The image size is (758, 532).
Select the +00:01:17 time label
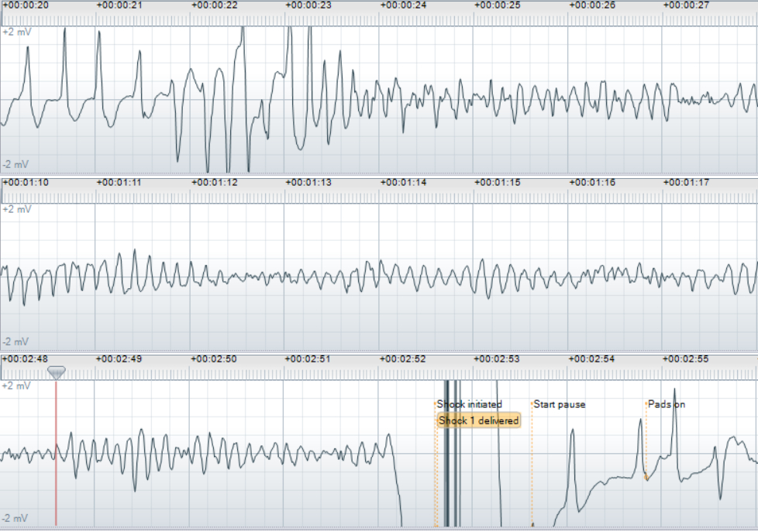click(686, 183)
